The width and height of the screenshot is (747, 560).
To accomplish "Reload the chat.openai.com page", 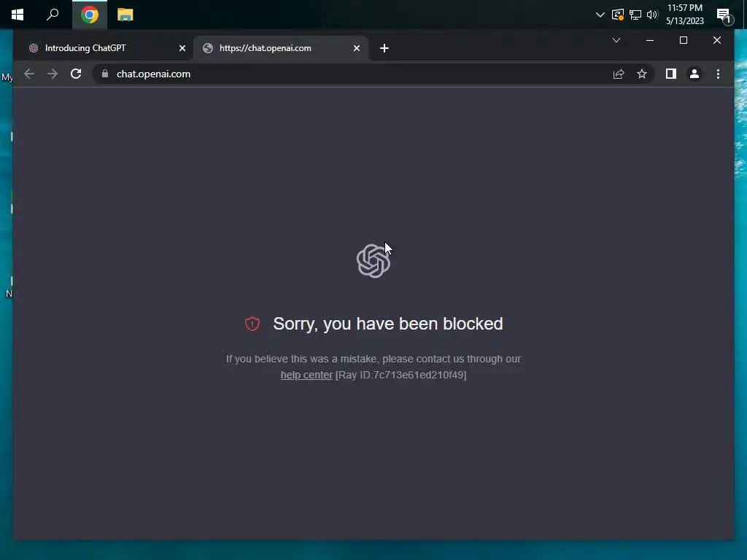I will [x=76, y=74].
